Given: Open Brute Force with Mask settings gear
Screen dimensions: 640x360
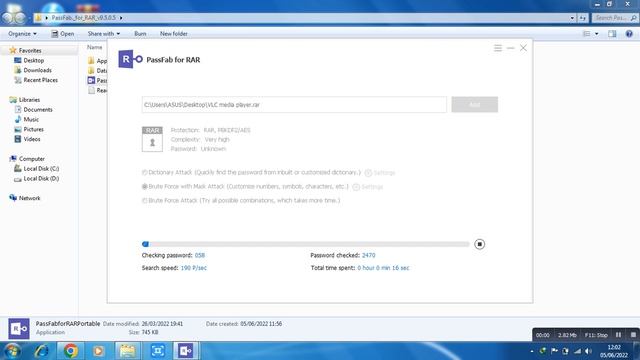Looking at the screenshot, I should 356,187.
